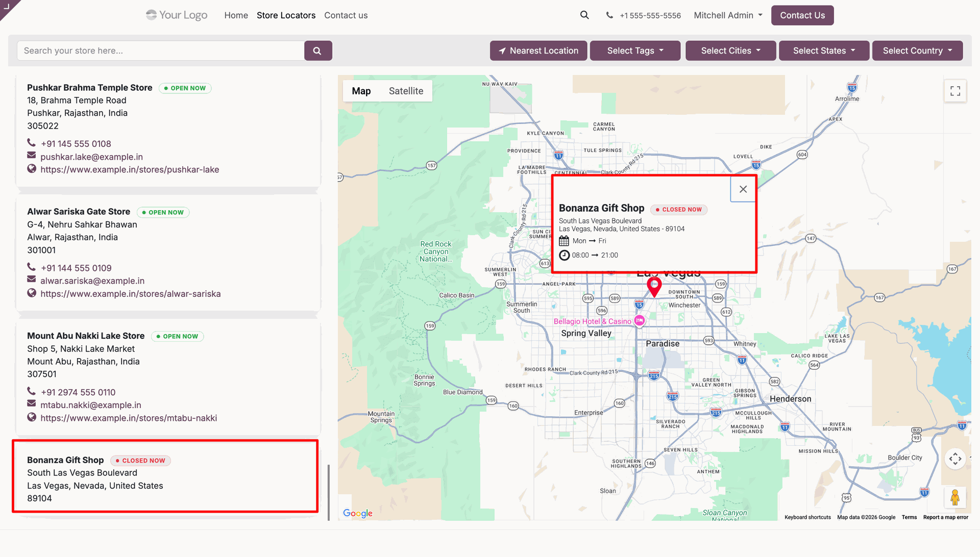This screenshot has height=557, width=980.
Task: Open the Select Tags dropdown
Action: [635, 51]
